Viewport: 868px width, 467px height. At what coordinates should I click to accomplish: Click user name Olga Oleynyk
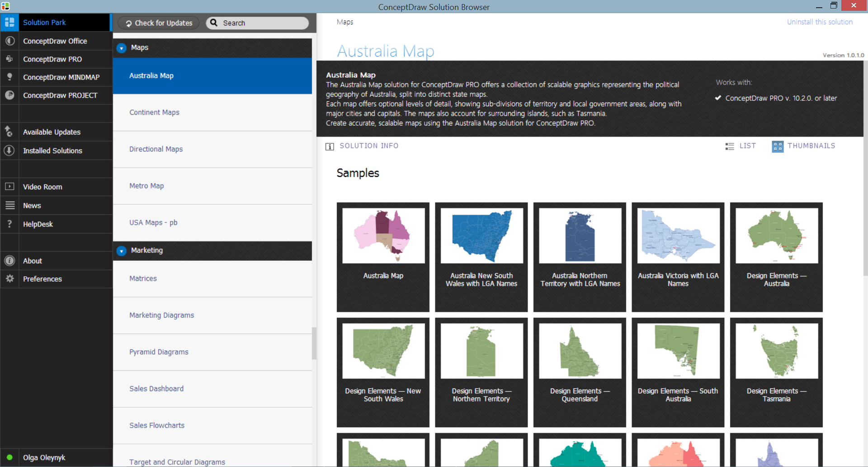tap(44, 458)
